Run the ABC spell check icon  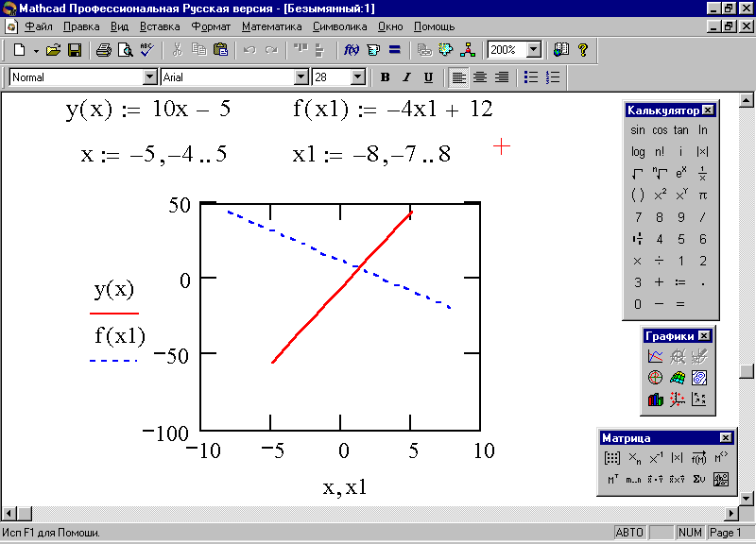click(146, 50)
